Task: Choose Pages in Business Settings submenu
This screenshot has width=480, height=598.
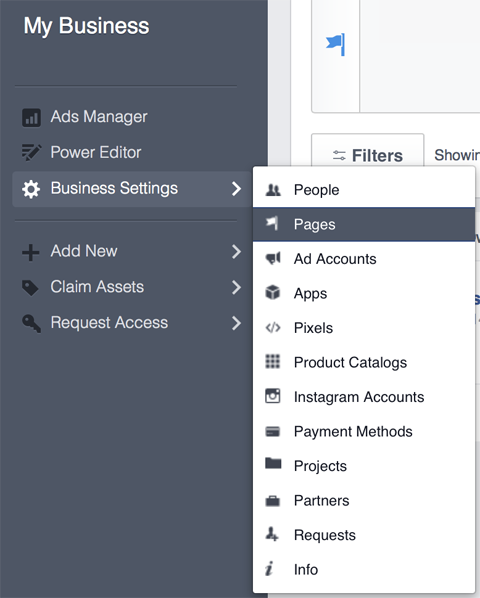Action: point(364,224)
